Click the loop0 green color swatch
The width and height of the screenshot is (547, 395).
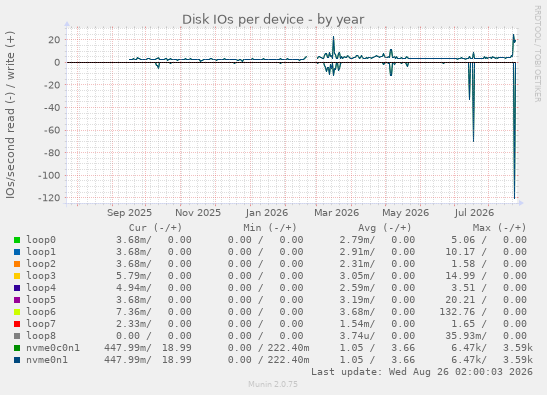coord(17,240)
